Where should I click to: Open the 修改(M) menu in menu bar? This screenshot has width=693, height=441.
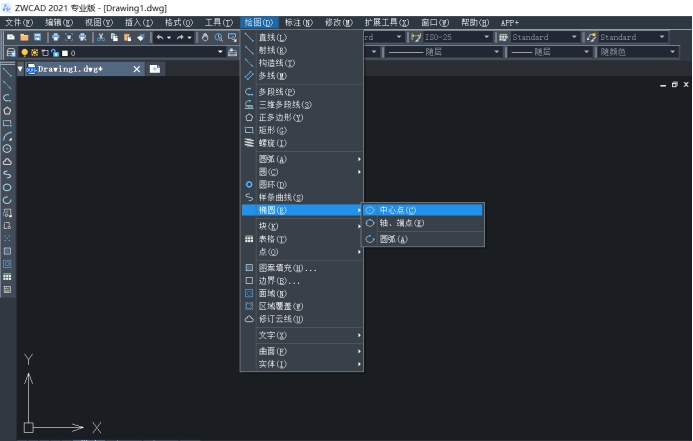tap(339, 21)
